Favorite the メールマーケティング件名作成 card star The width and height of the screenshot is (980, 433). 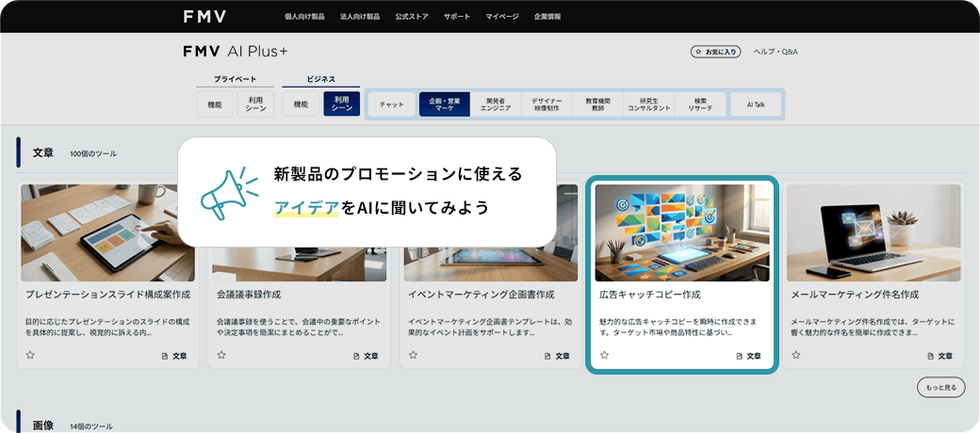796,355
